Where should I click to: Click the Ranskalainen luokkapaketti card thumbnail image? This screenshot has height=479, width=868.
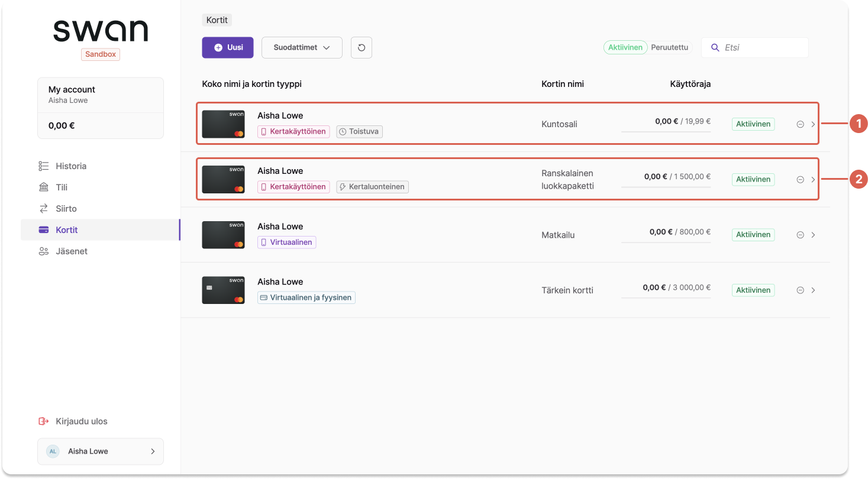tap(224, 179)
